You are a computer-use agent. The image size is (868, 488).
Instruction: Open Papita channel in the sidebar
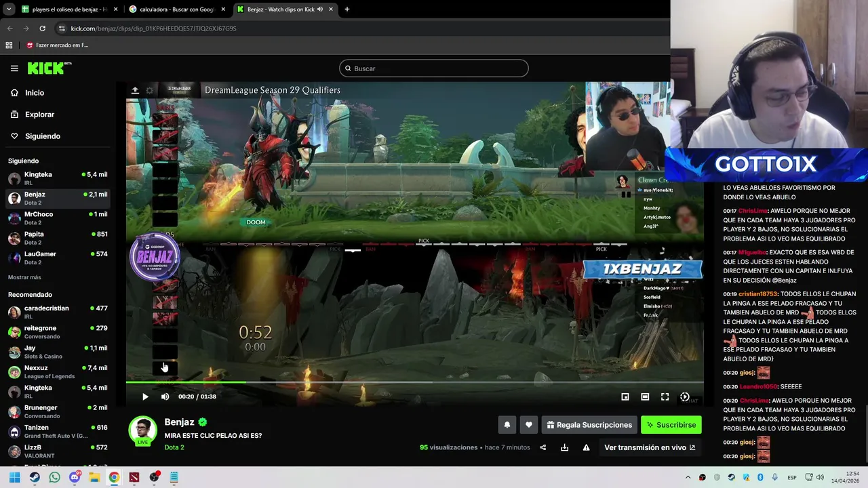pos(58,238)
